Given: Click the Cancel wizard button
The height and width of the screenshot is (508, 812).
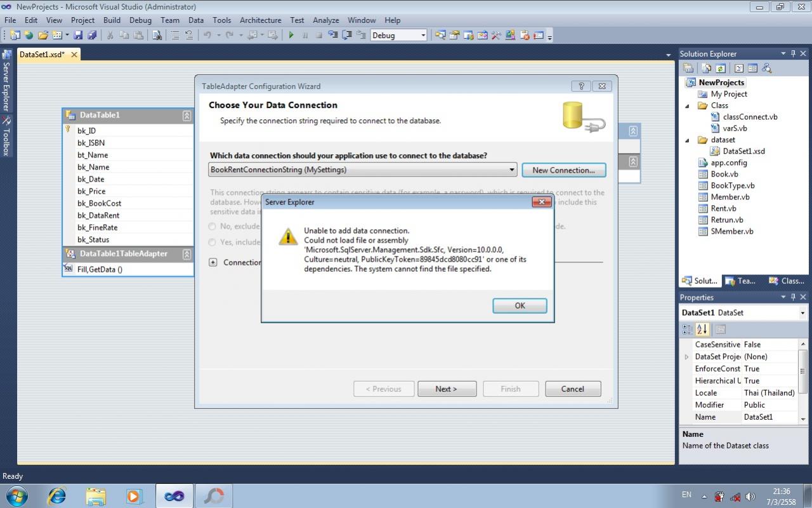Looking at the screenshot, I should (572, 389).
